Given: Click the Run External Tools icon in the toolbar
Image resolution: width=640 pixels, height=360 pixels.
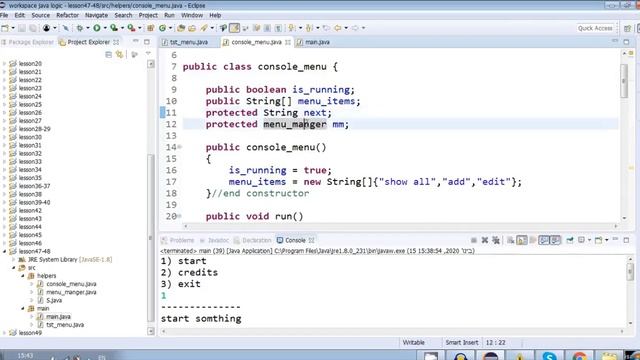Looking at the screenshot, I should tap(131, 28).
